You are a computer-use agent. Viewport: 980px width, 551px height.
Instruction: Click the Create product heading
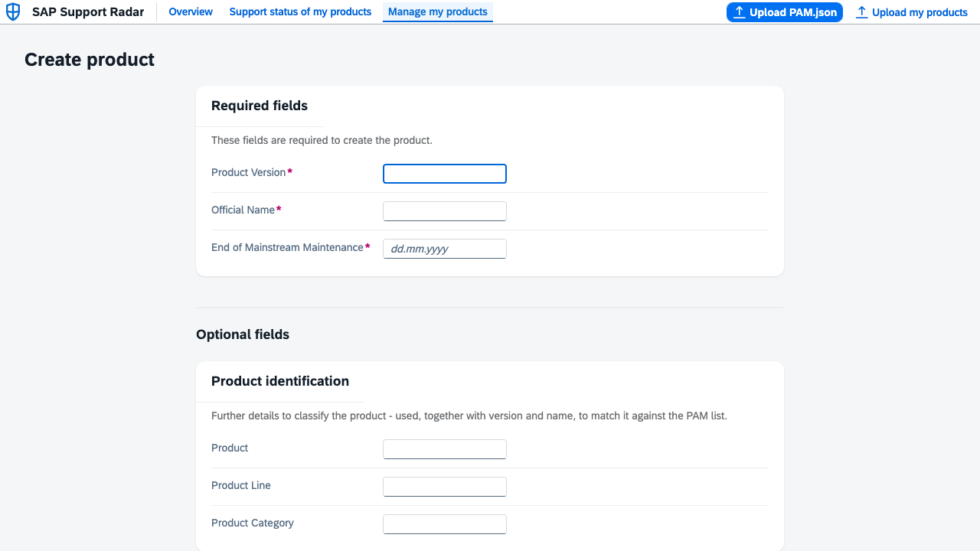[90, 60]
